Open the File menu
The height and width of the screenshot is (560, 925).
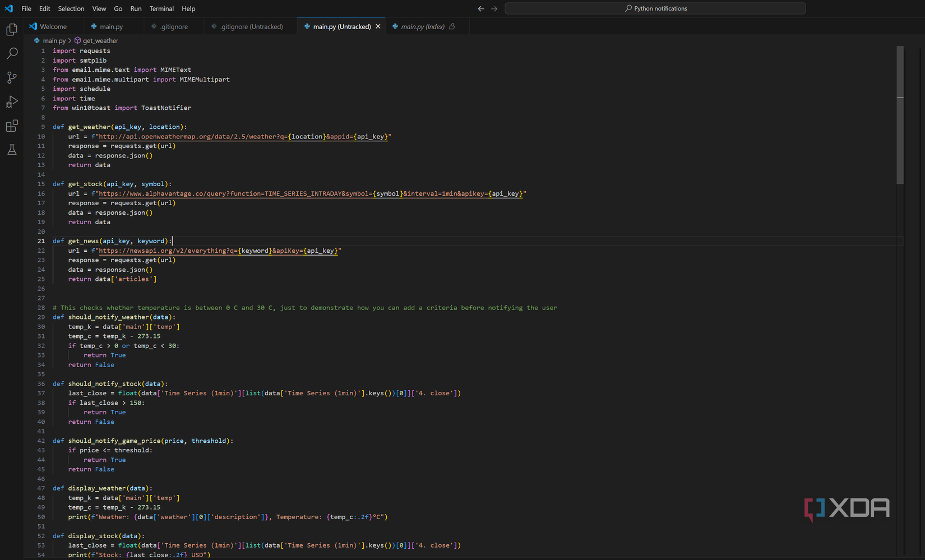pyautogui.click(x=26, y=8)
